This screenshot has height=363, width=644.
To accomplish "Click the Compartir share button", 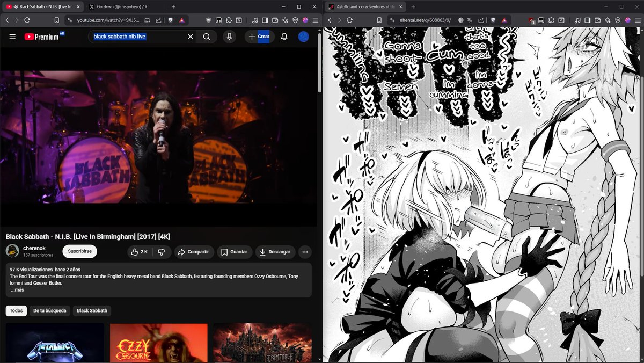I will 194,252.
